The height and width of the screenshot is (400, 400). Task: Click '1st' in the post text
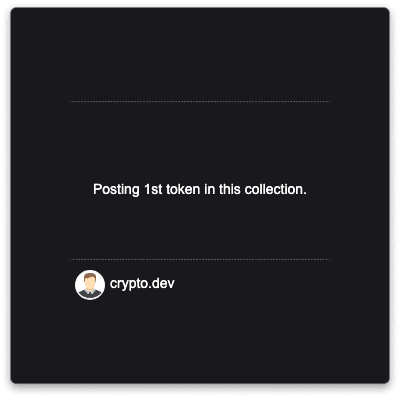[153, 189]
